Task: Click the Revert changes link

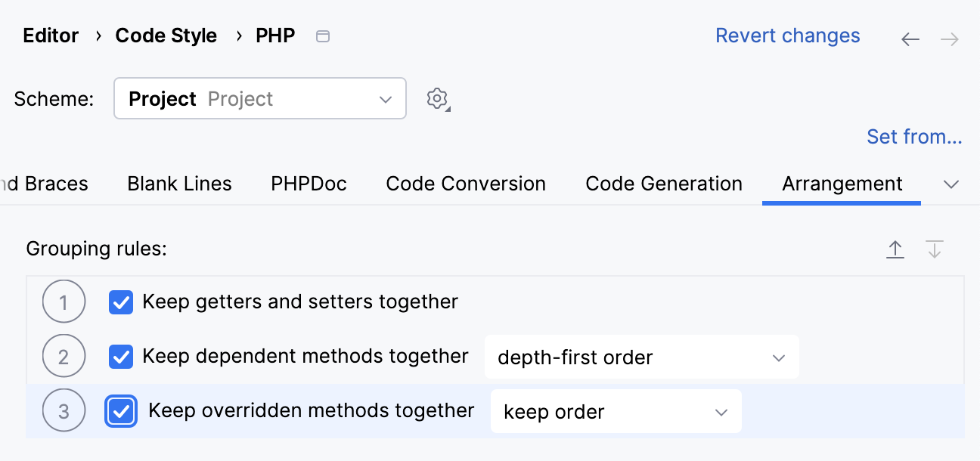Action: click(787, 36)
